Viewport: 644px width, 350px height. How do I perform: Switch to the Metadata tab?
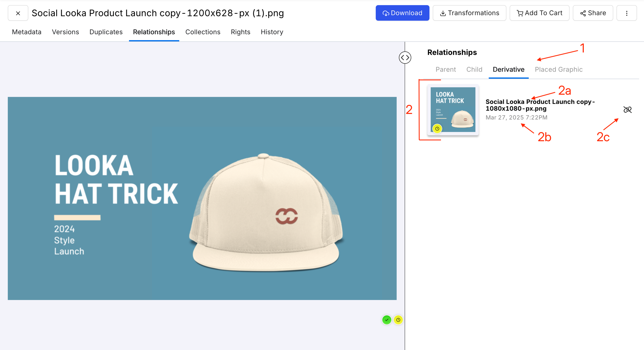(x=26, y=32)
